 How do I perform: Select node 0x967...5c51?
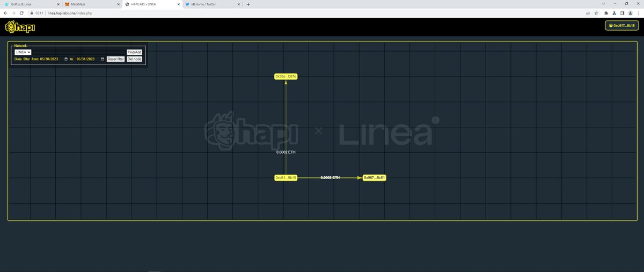pyautogui.click(x=375, y=177)
